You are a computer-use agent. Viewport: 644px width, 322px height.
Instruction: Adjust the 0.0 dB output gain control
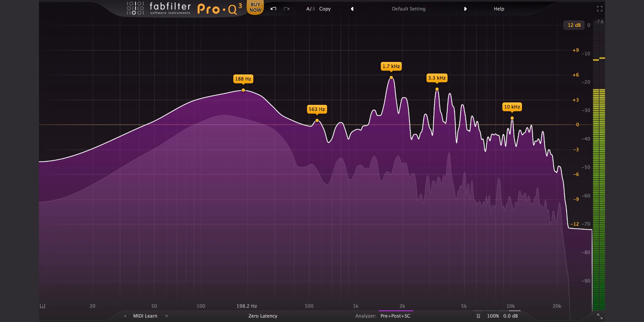click(x=511, y=316)
